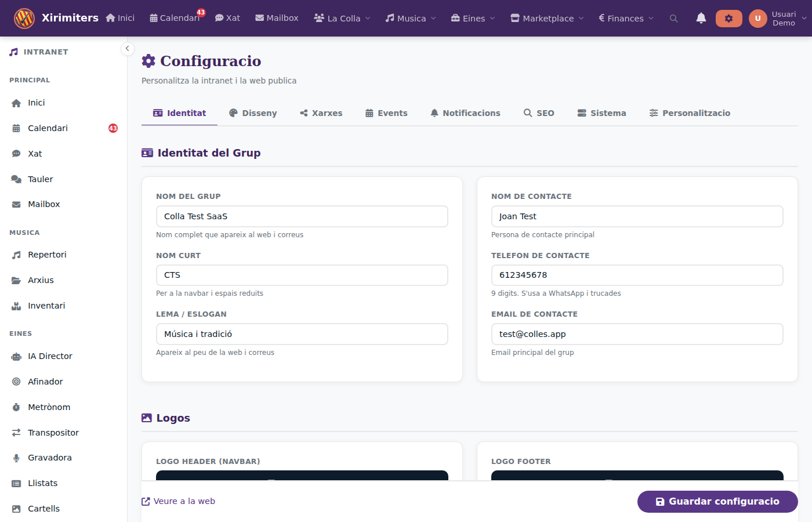
Task: Open the Llistats tool
Action: (x=42, y=483)
